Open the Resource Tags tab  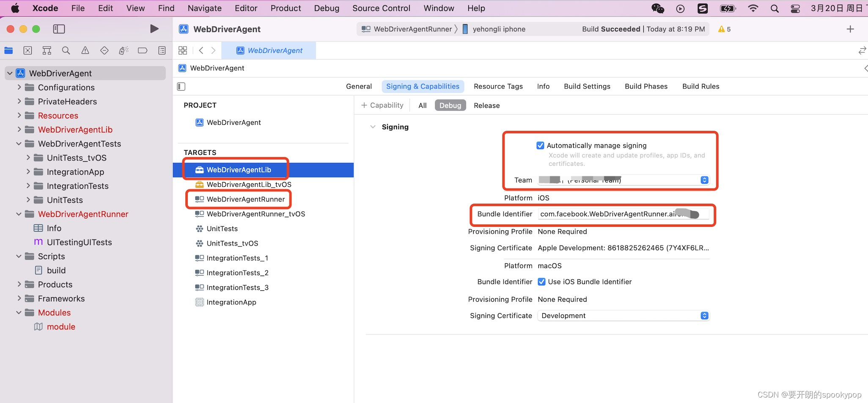[498, 86]
